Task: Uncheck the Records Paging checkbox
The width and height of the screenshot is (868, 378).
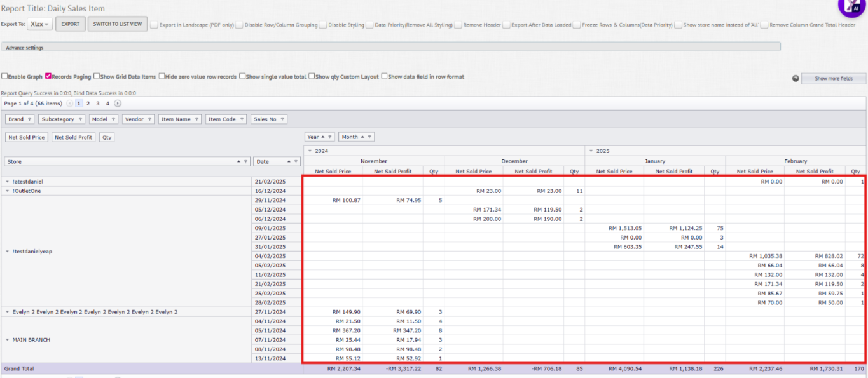Action: (48, 76)
